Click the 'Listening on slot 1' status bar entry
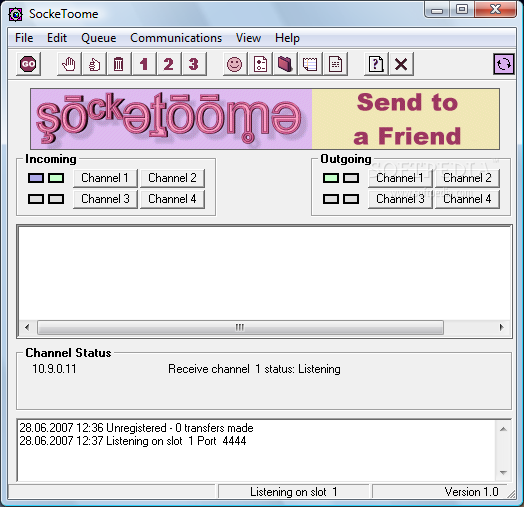Screen dimensions: 524x507 tap(294, 492)
